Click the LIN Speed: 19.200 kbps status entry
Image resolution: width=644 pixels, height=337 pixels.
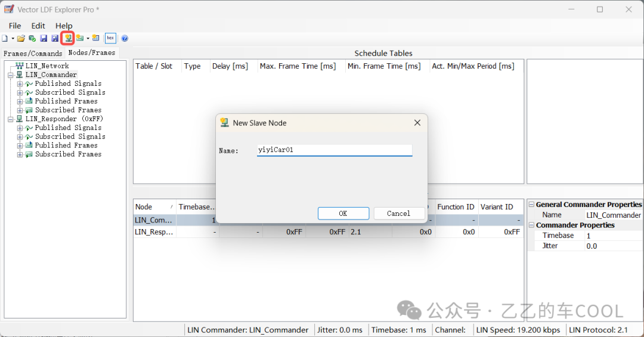[x=518, y=330]
